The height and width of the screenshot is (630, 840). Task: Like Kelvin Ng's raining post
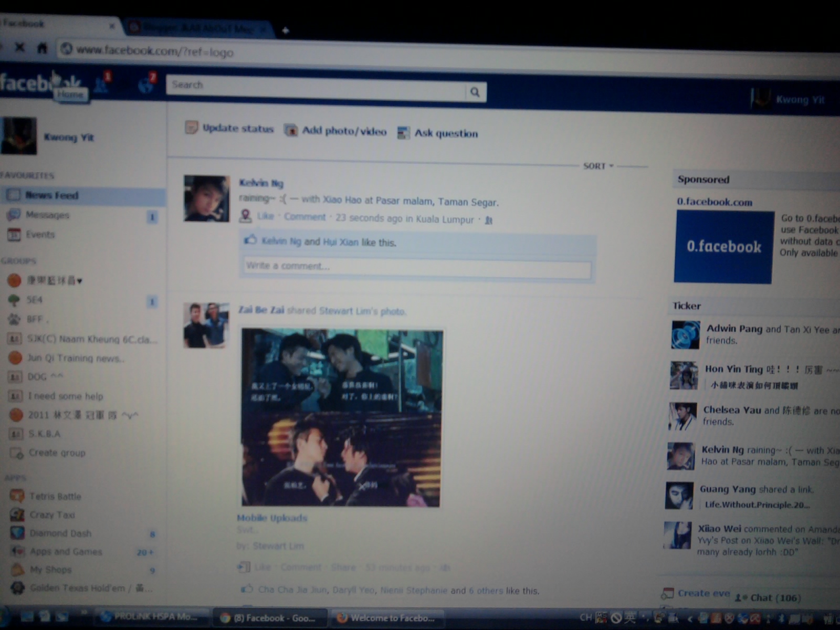coord(265,216)
